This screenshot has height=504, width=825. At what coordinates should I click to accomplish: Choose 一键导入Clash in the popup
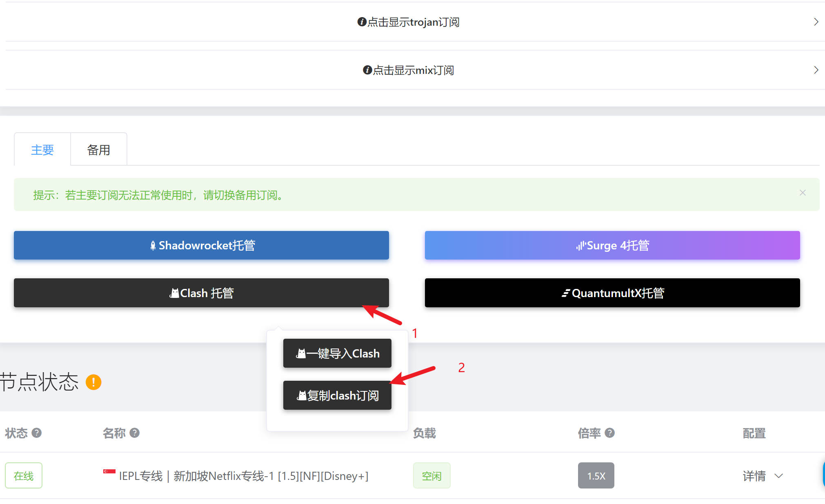(x=337, y=353)
